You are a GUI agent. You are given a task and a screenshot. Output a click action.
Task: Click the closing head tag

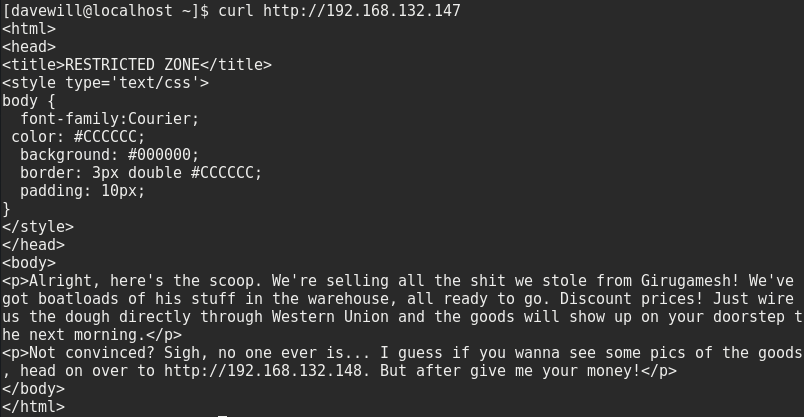point(33,245)
